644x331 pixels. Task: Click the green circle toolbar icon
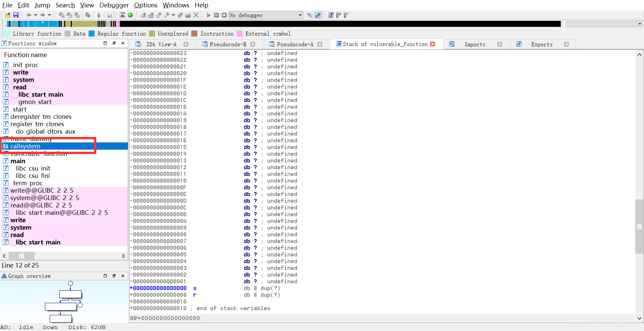coord(130,15)
